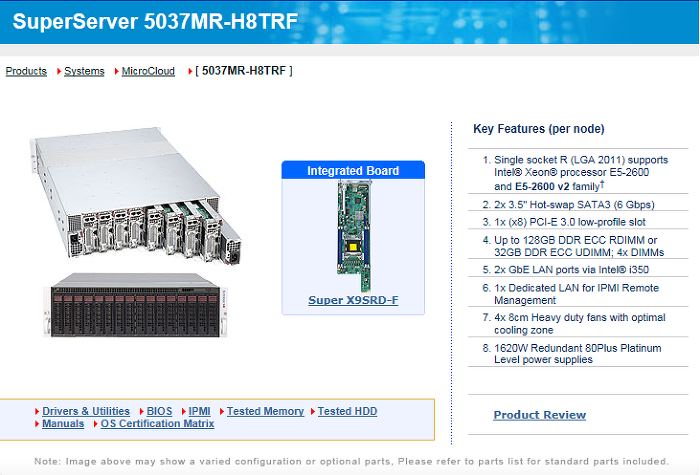The width and height of the screenshot is (700, 475).
Task: Click the red arrow before OS Certification Matrix
Action: click(96, 424)
